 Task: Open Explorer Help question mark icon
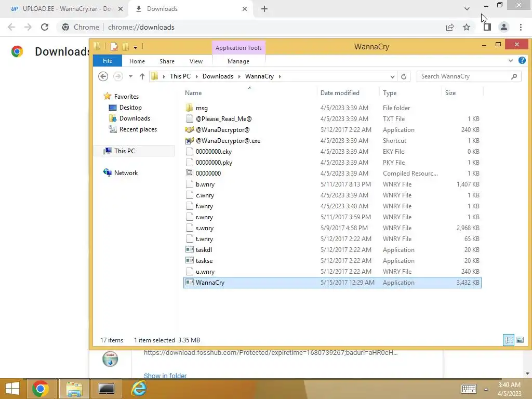(x=522, y=60)
